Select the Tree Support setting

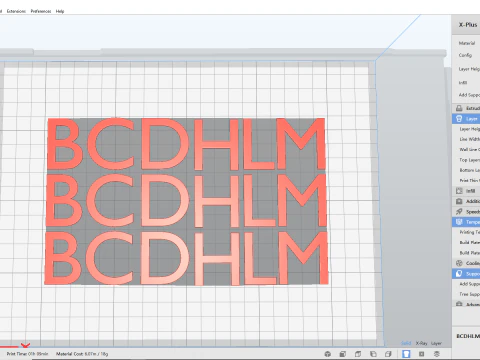pyautogui.click(x=470, y=294)
